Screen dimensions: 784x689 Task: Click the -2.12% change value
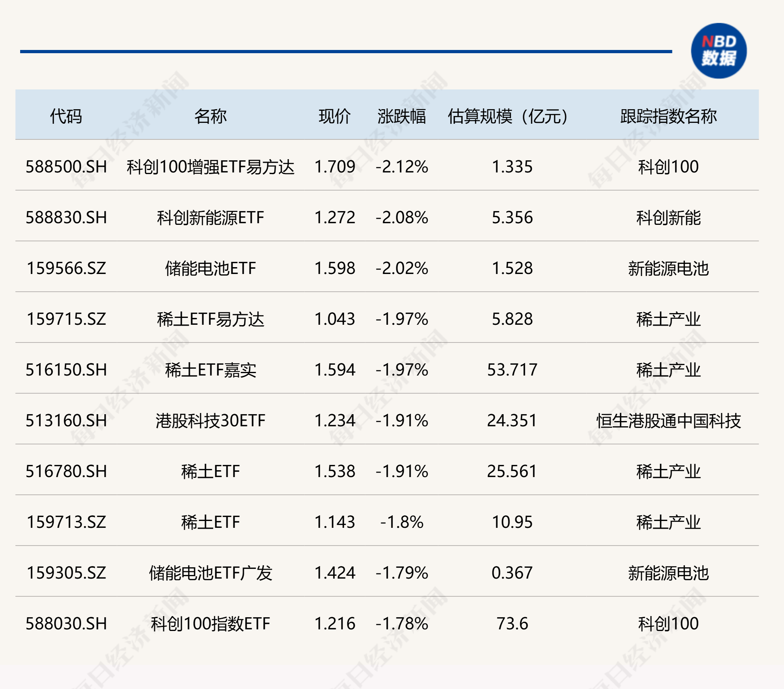coord(402,167)
